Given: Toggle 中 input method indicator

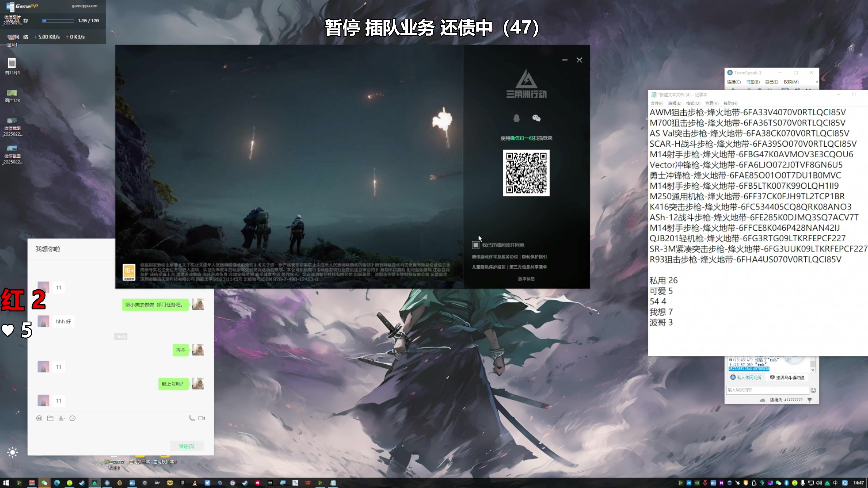Looking at the screenshot, I should click(x=835, y=483).
